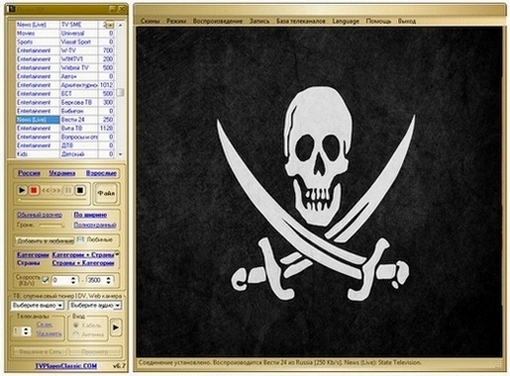Open the База телеканалов menu
Viewport: 510px width, 376px height.
click(301, 21)
